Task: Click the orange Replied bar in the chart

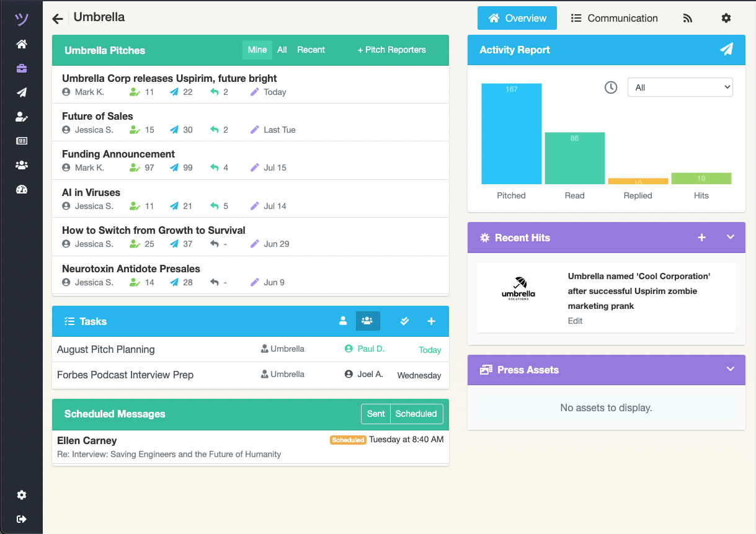Action: (x=638, y=181)
